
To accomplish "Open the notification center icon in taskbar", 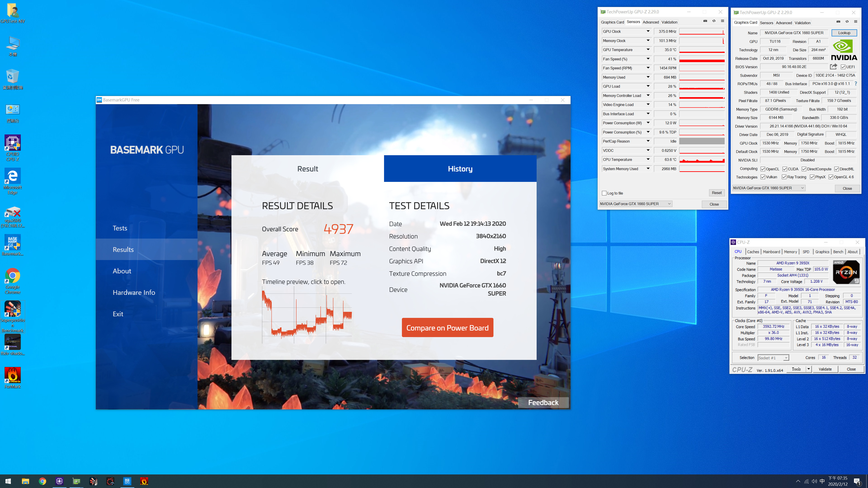I will (x=857, y=481).
